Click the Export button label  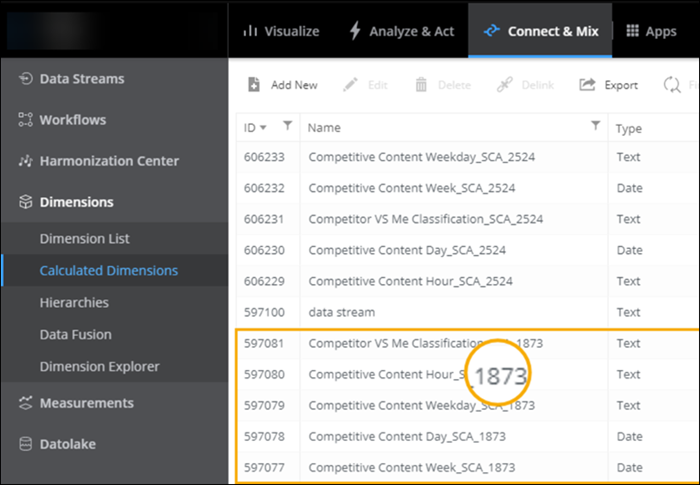tap(621, 85)
